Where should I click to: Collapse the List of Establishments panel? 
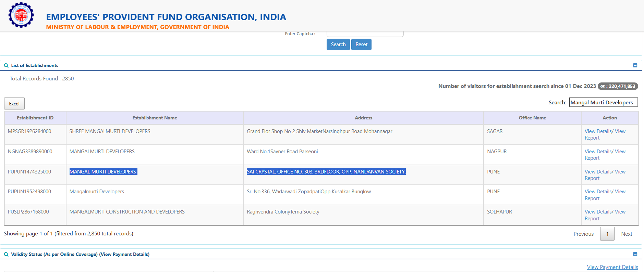pyautogui.click(x=635, y=65)
